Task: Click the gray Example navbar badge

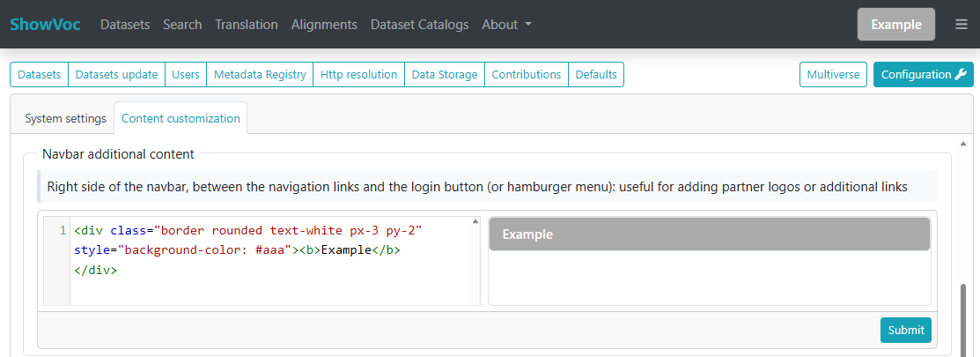Action: click(895, 25)
